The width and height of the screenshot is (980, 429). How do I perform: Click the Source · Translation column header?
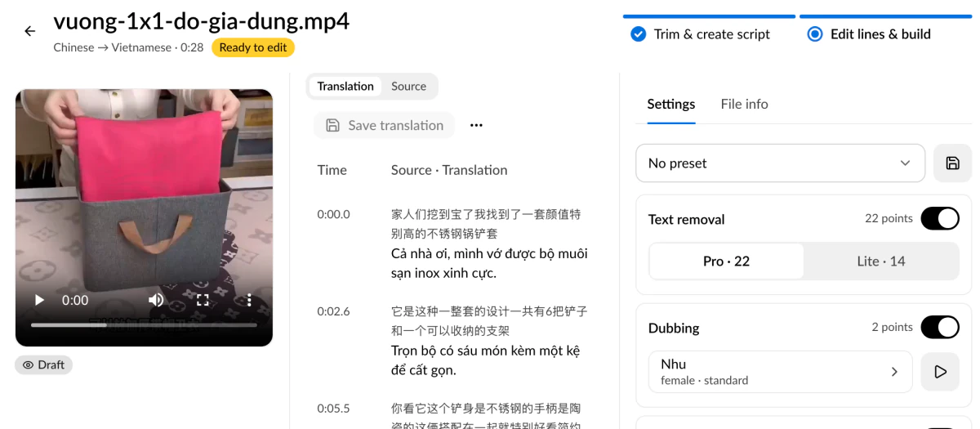click(449, 170)
